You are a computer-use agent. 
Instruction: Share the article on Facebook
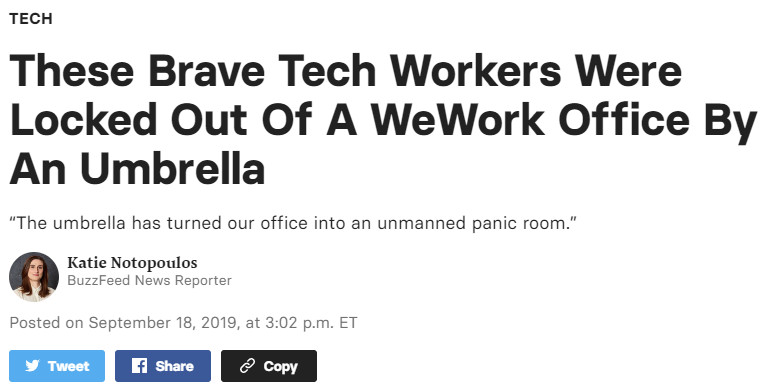pos(163,366)
